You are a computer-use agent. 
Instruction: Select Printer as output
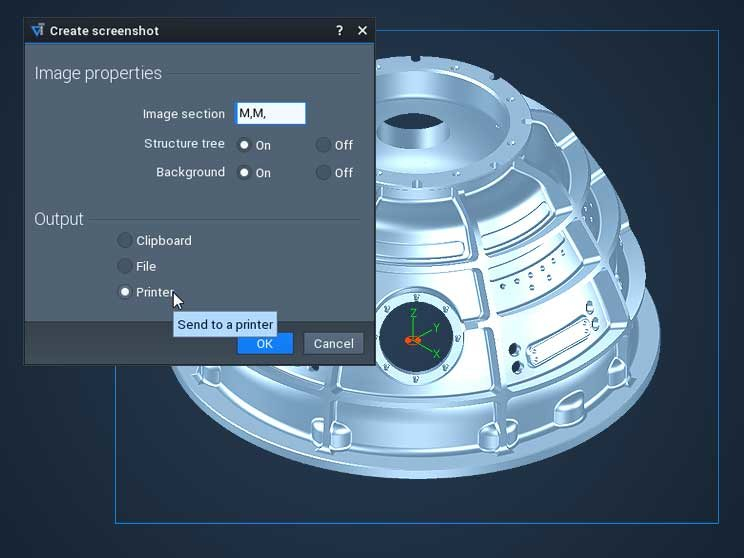pos(125,292)
